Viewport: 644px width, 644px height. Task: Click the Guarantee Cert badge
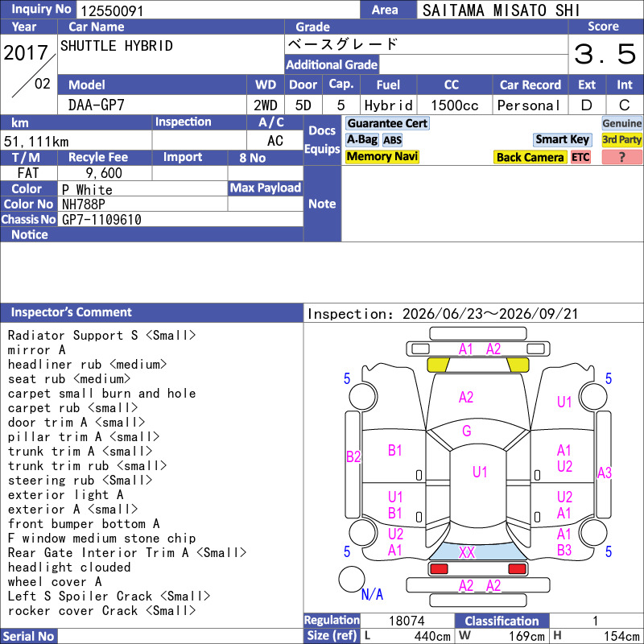[x=387, y=123]
